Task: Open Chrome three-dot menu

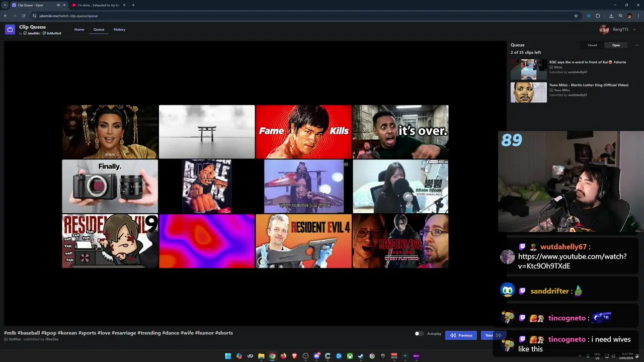Action: coord(638,16)
